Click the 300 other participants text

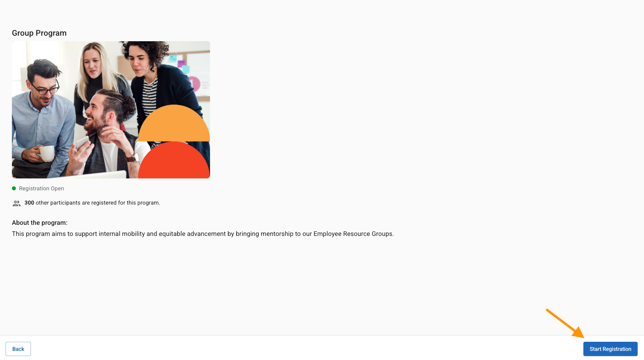click(x=92, y=203)
